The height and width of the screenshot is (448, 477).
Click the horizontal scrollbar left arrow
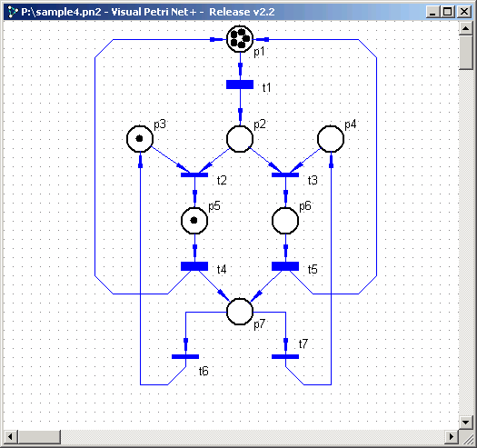(10, 437)
